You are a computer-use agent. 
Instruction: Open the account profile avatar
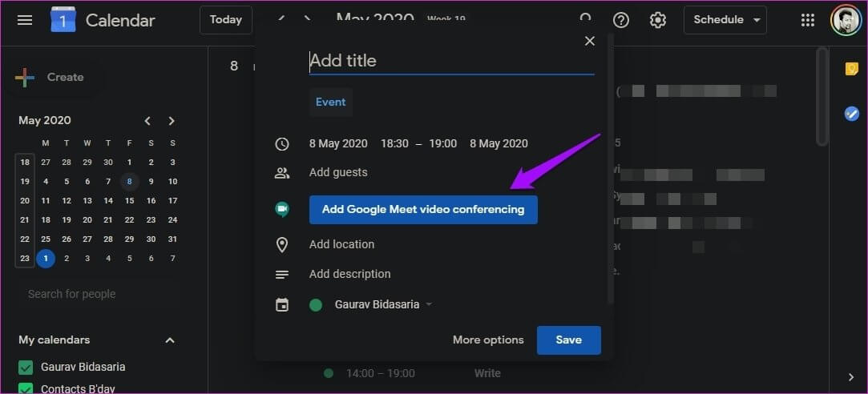pyautogui.click(x=846, y=21)
